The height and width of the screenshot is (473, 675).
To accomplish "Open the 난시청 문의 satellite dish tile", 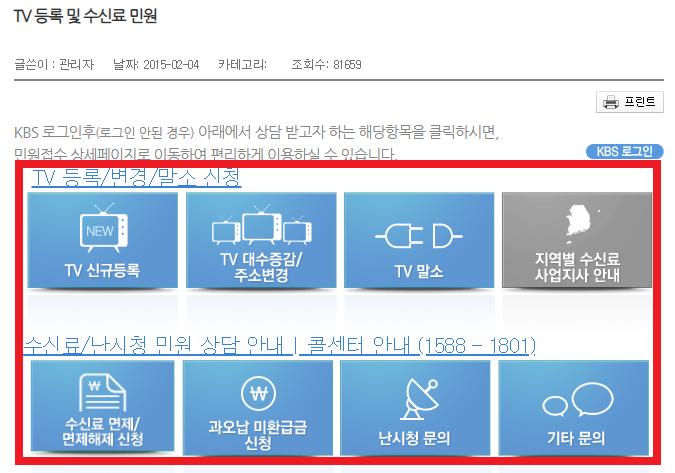I will [415, 408].
